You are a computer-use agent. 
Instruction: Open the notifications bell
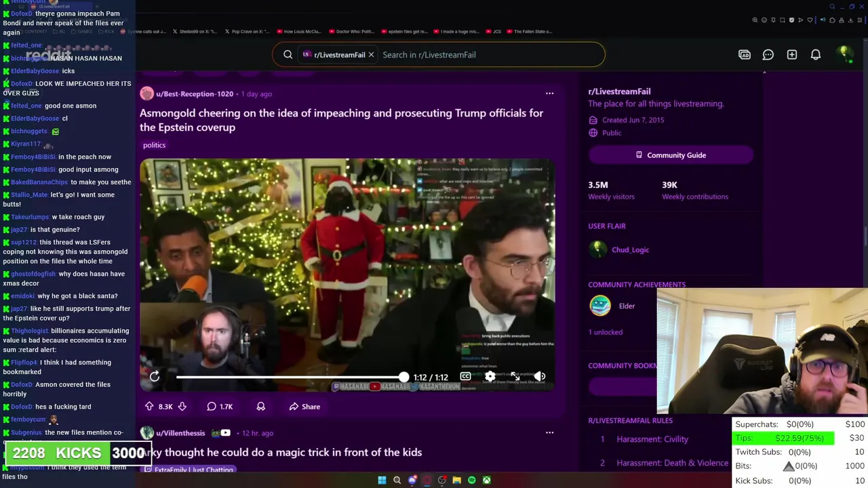pos(816,55)
